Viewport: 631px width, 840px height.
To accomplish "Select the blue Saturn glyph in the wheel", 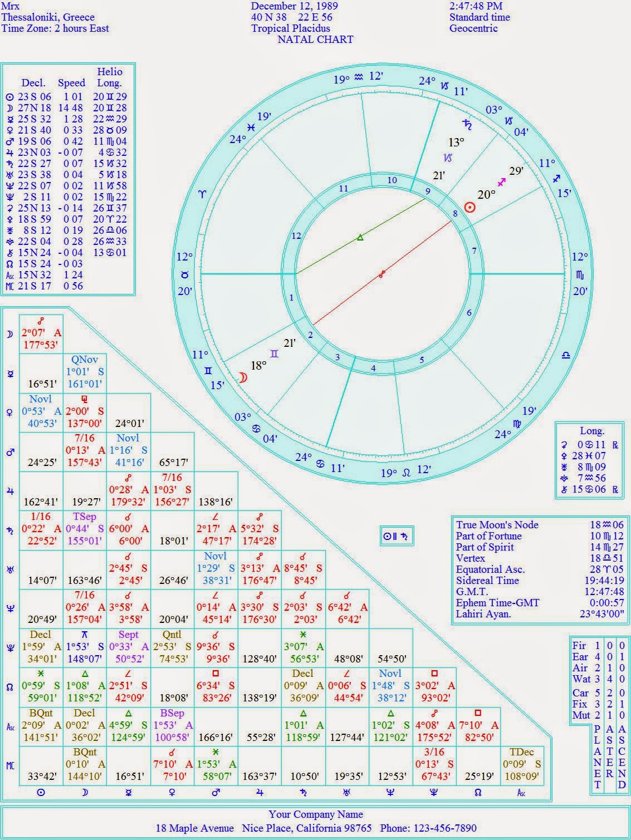I will pos(468,124).
